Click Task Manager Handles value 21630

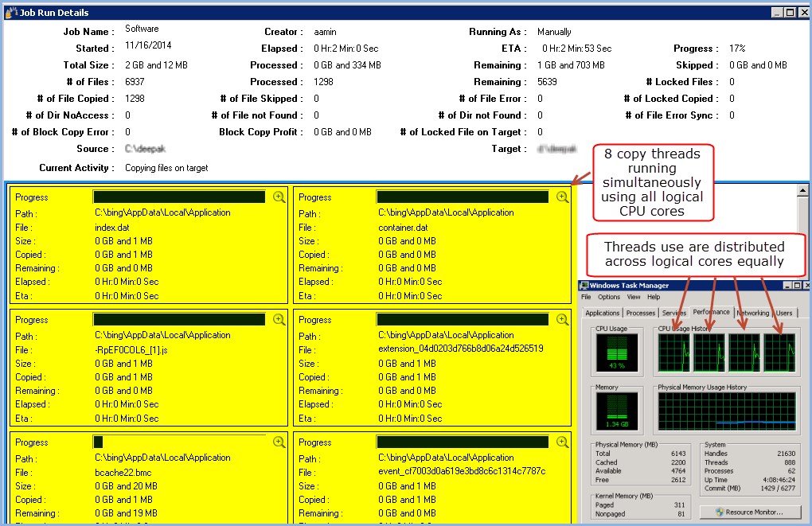click(x=786, y=454)
